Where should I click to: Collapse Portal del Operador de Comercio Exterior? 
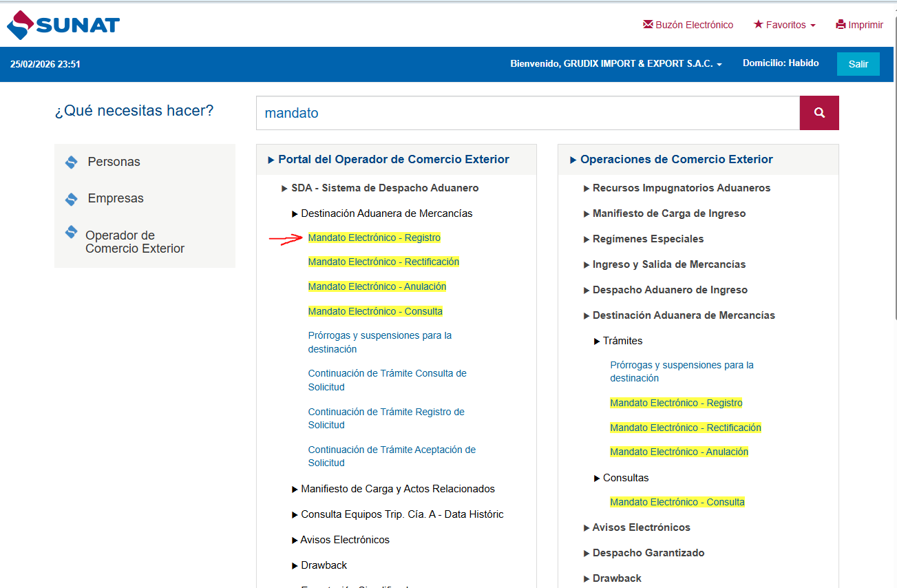pyautogui.click(x=388, y=159)
